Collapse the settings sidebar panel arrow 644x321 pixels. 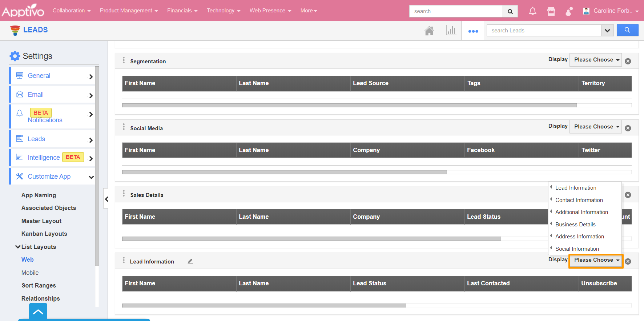click(x=106, y=199)
